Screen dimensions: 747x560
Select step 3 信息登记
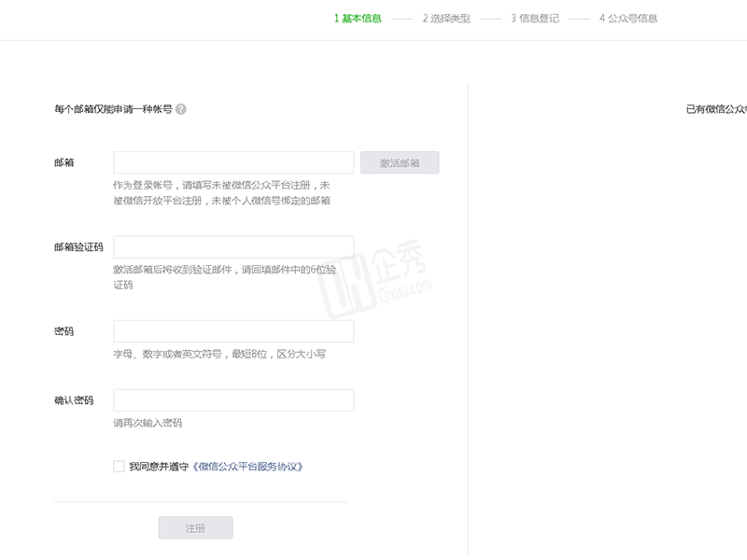click(535, 19)
